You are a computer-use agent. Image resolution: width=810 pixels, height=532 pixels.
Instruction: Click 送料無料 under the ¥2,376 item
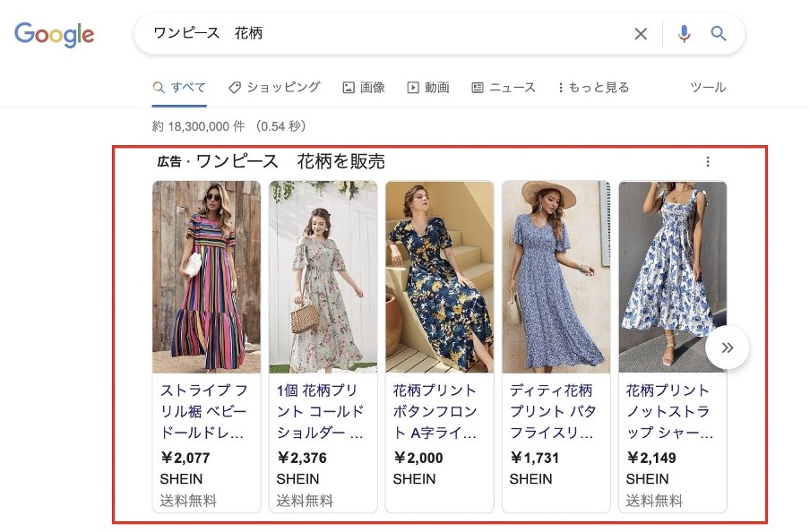305,500
